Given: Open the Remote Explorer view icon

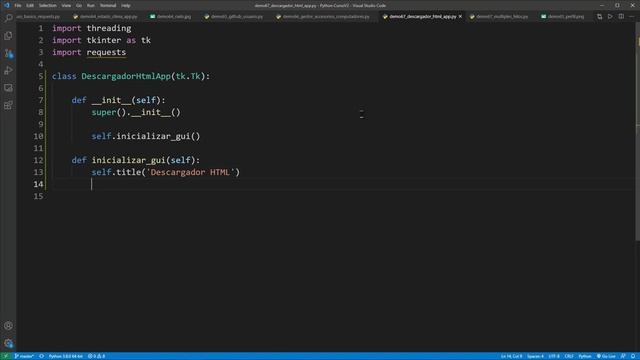Looking at the screenshot, I should 8,88.
